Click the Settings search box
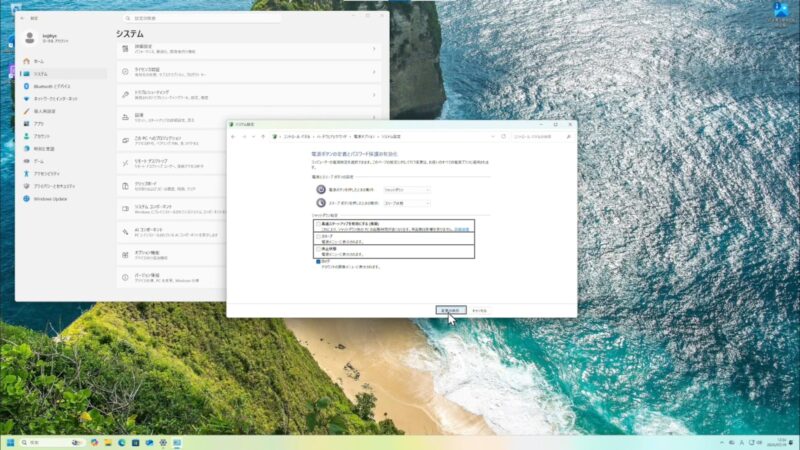 click(x=202, y=18)
